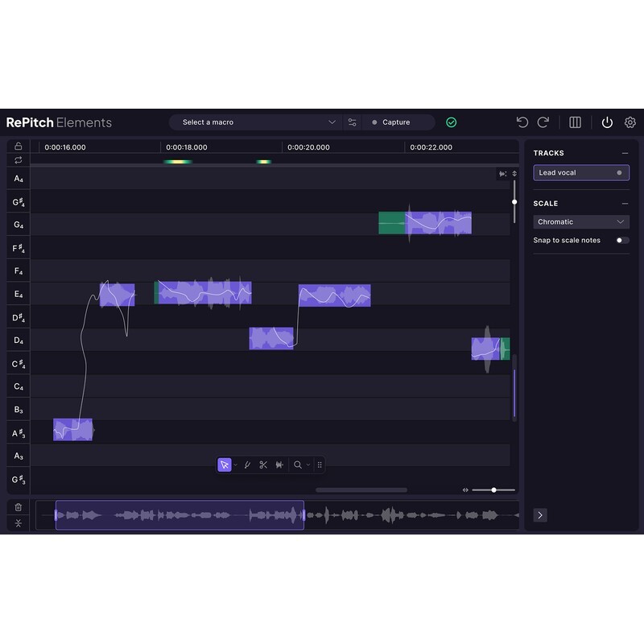Toggle the Snap to scale notes switch

(621, 240)
